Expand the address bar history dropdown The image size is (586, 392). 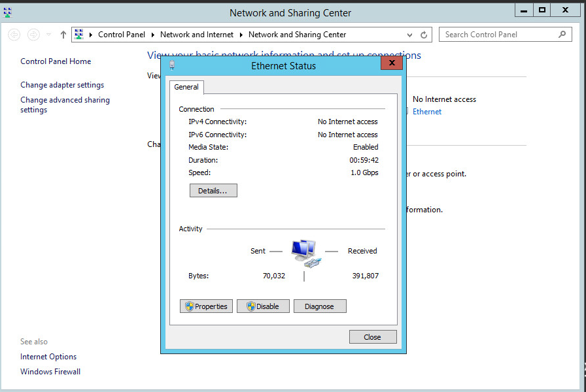tap(410, 35)
